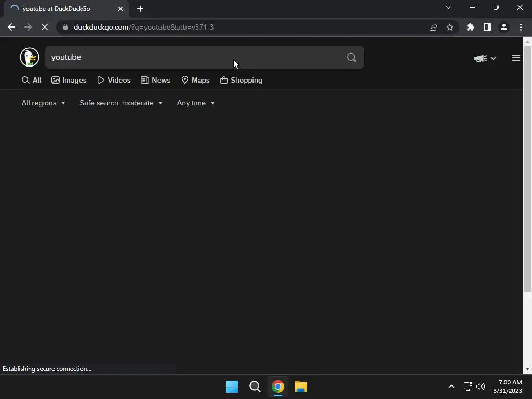Image resolution: width=532 pixels, height=399 pixels.
Task: Open a new browser tab
Action: coord(140,9)
